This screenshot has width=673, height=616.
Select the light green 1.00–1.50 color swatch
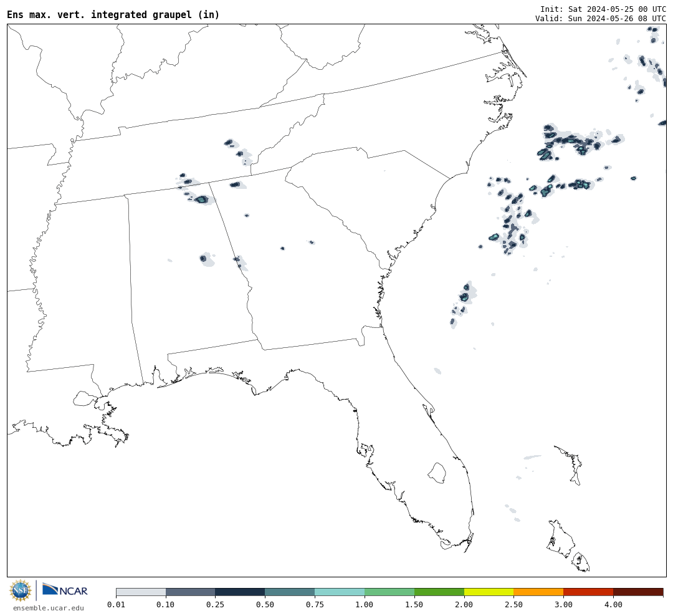click(389, 592)
